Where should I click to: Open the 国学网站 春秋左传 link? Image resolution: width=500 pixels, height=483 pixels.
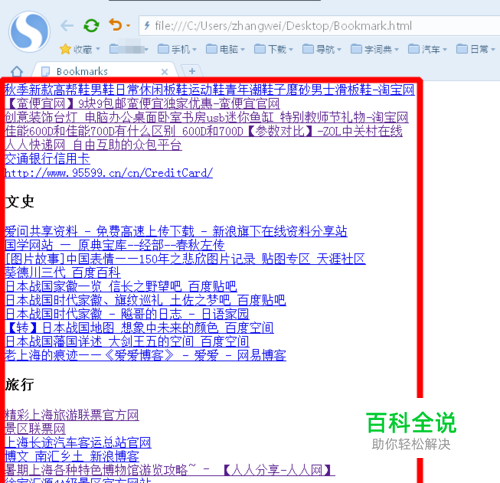tap(115, 245)
